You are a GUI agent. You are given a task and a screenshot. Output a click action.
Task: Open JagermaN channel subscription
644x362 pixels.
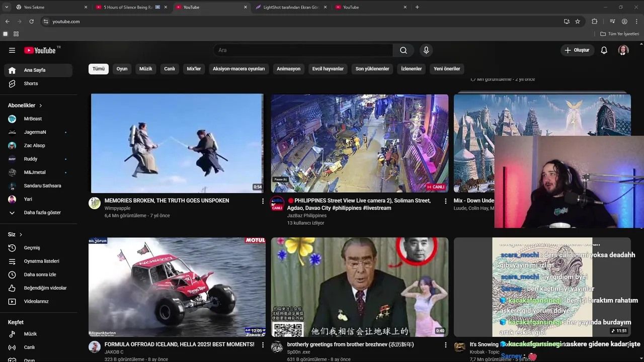(38, 132)
